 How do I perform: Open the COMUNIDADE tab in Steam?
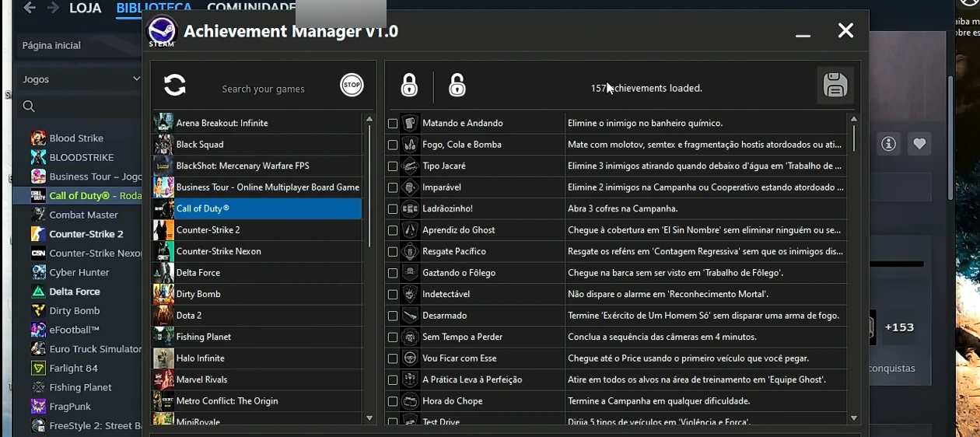[x=250, y=9]
